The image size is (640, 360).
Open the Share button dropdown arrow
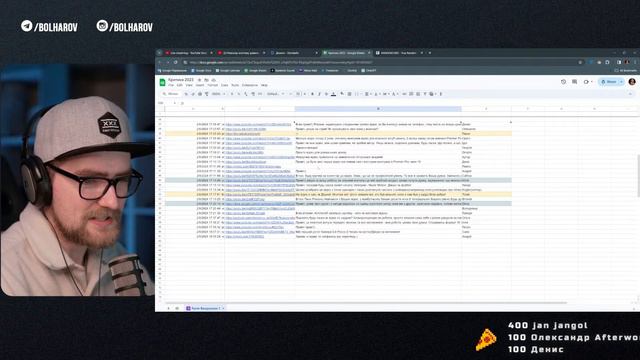click(622, 82)
